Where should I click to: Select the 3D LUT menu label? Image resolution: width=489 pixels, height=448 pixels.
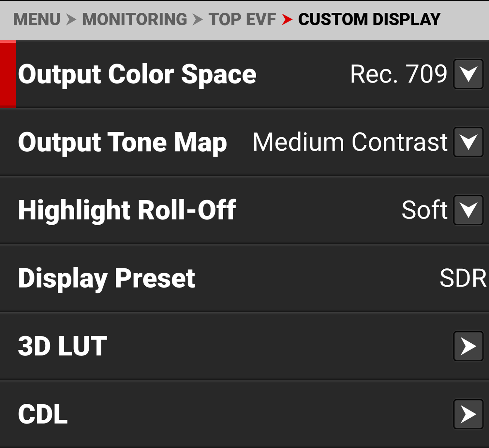pyautogui.click(x=63, y=346)
